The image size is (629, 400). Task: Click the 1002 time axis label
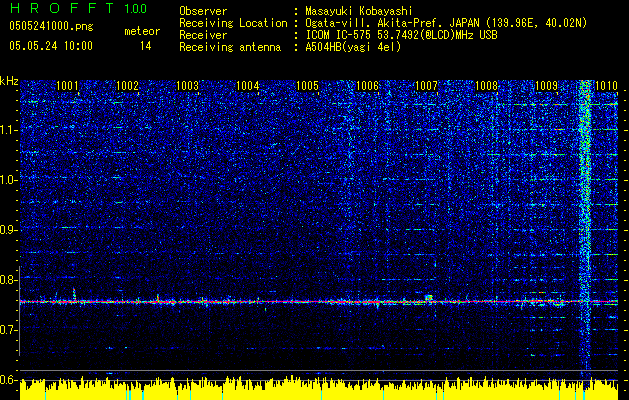(x=127, y=85)
